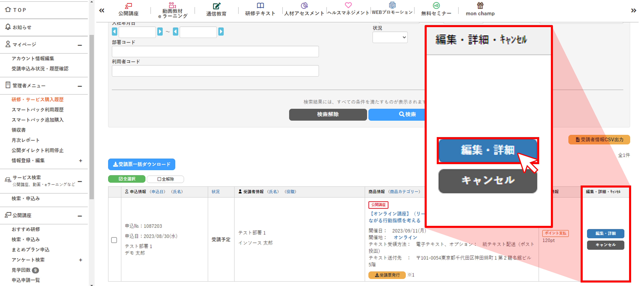Image resolution: width=644 pixels, height=286 pixels.
Task: Open the 無料セミナー icon
Action: pos(436,5)
